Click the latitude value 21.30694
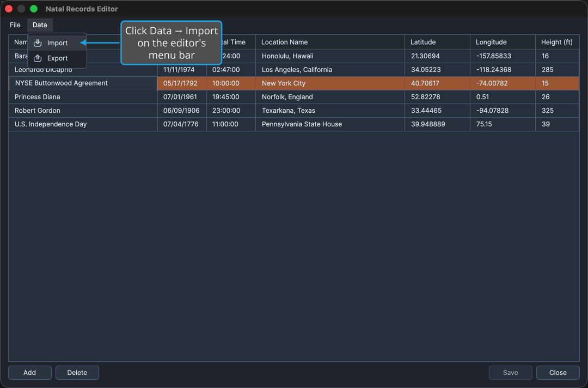 437,56
